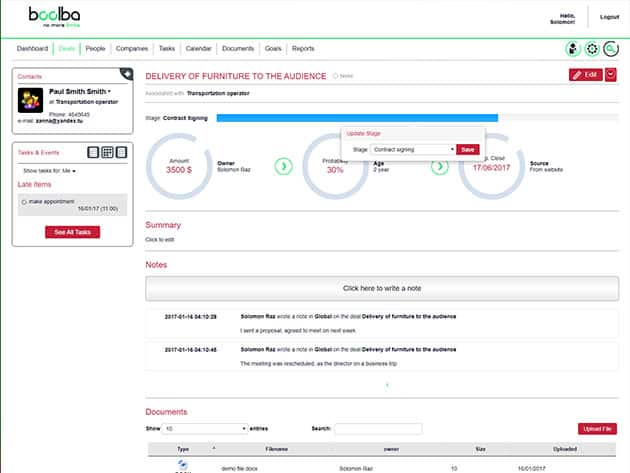
Task: Open the Calendar menu tab
Action: point(198,48)
